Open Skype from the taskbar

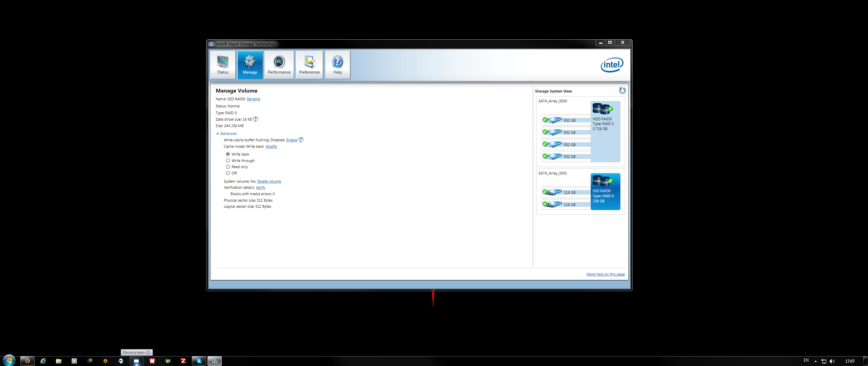199,361
